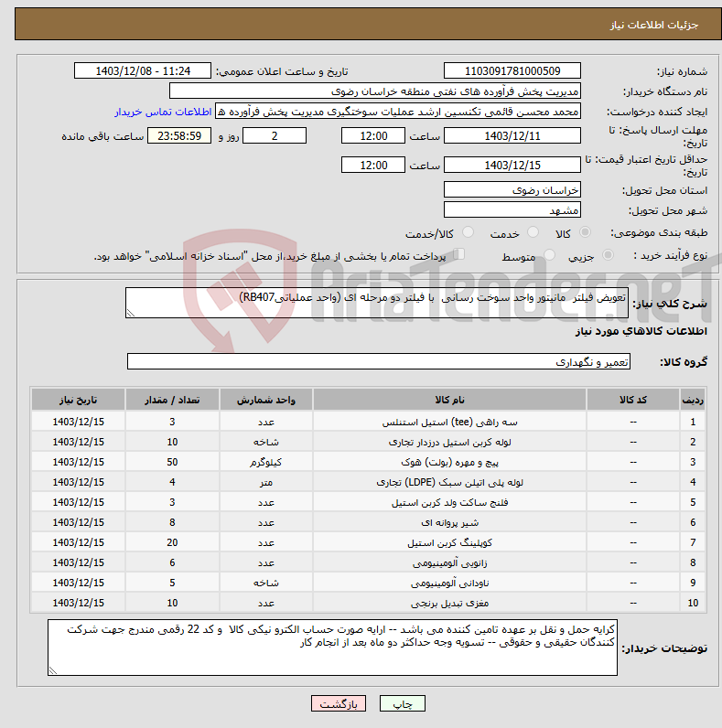Click the row number cell 10
Screen dimensions: 722x728
pyautogui.click(x=693, y=603)
